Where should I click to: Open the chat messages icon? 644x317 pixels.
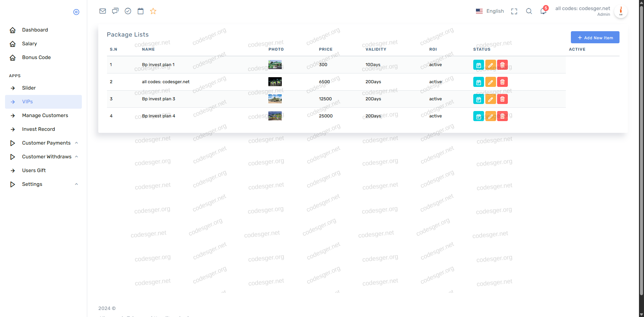115,11
